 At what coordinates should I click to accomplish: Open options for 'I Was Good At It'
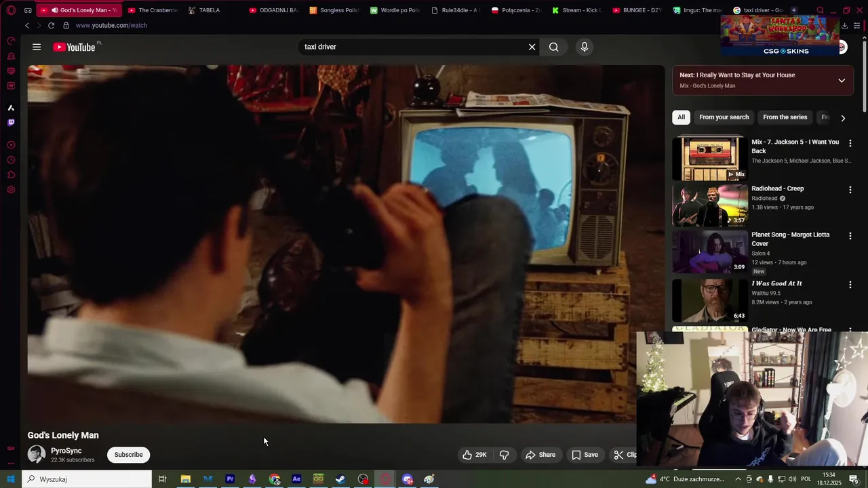[x=850, y=285]
